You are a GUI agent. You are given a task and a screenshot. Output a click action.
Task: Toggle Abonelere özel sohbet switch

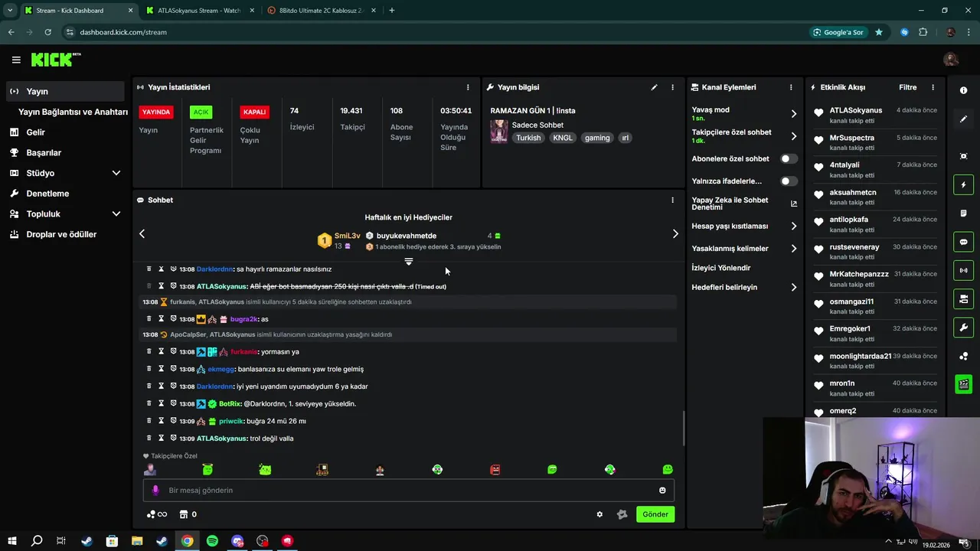789,158
